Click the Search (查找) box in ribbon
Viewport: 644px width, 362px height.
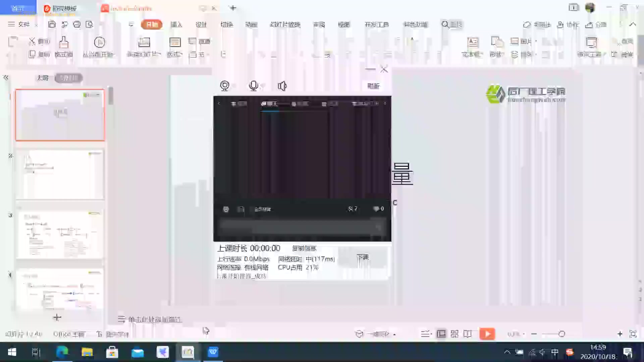[452, 24]
